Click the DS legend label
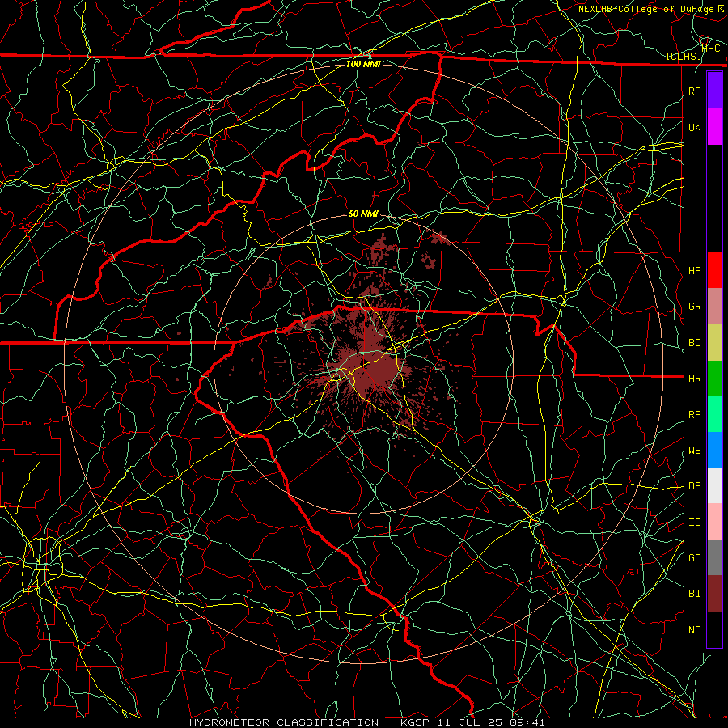This screenshot has width=728, height=728. [695, 486]
